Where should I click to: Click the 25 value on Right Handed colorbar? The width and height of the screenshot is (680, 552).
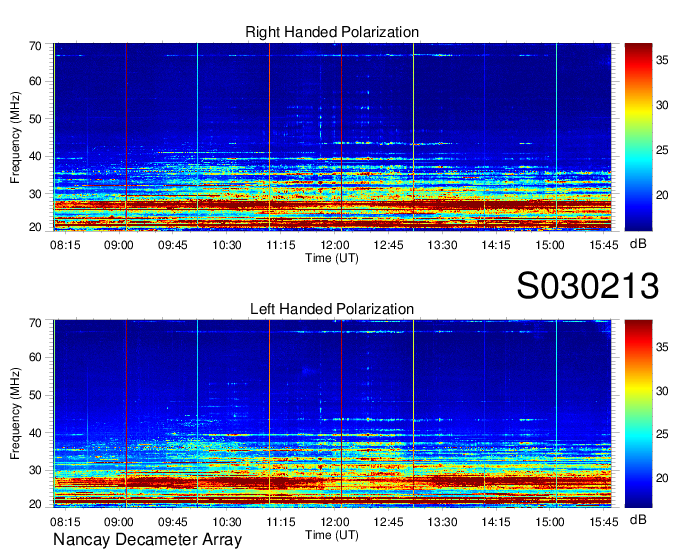coord(662,150)
